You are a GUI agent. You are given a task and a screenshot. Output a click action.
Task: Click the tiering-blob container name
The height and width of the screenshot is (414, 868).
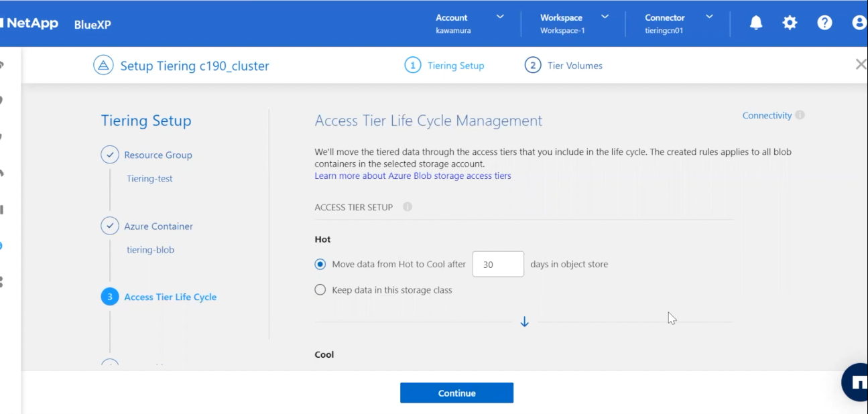(150, 250)
